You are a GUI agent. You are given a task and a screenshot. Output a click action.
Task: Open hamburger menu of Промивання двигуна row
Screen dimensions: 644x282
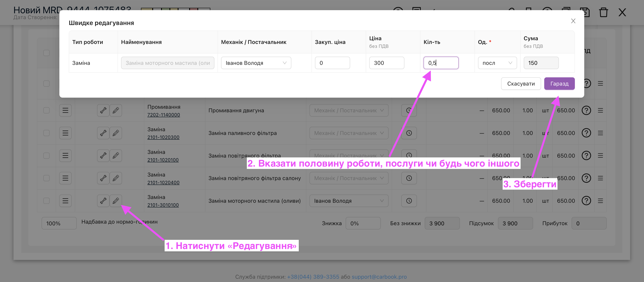(65, 110)
